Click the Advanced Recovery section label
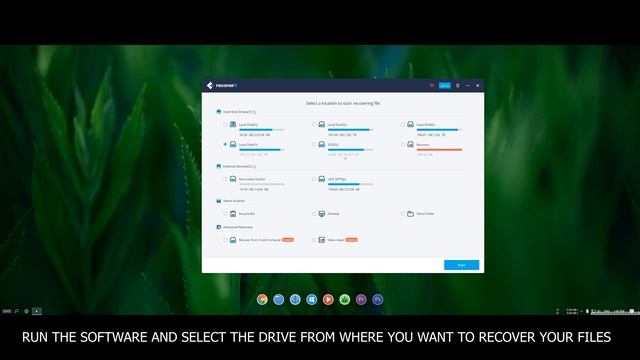 pyautogui.click(x=238, y=227)
